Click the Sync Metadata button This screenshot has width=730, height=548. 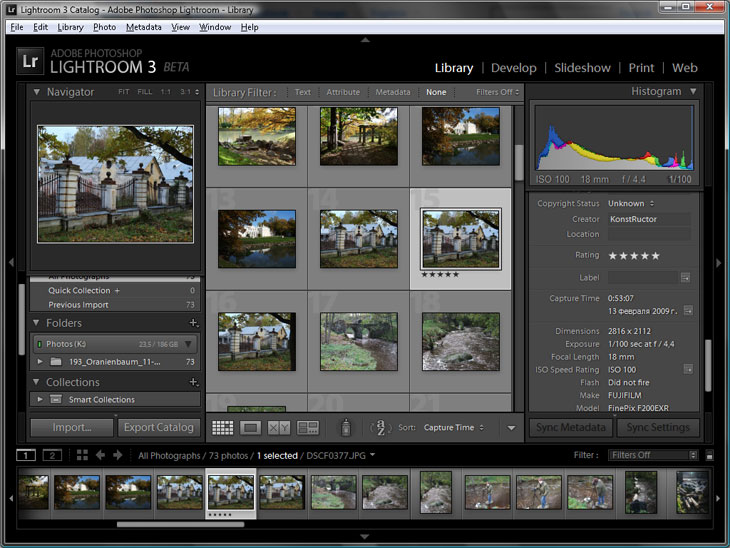pyautogui.click(x=571, y=427)
